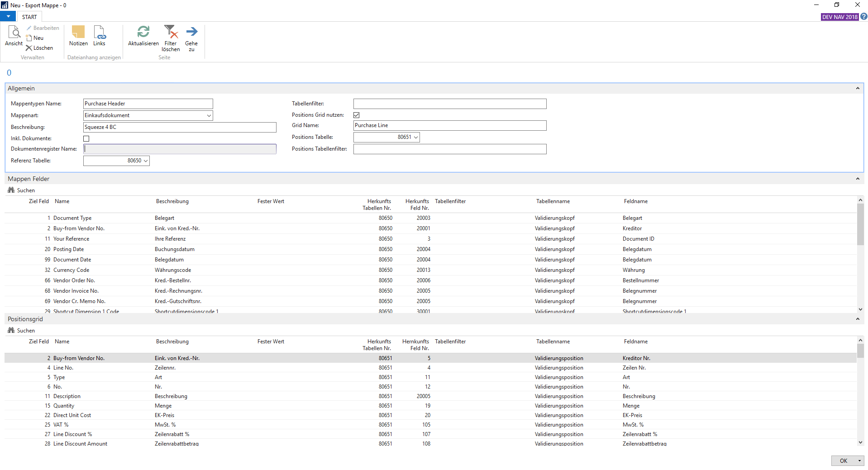Viewport: 868px width, 470px height.
Task: Select the START ribbon tab
Action: point(29,17)
